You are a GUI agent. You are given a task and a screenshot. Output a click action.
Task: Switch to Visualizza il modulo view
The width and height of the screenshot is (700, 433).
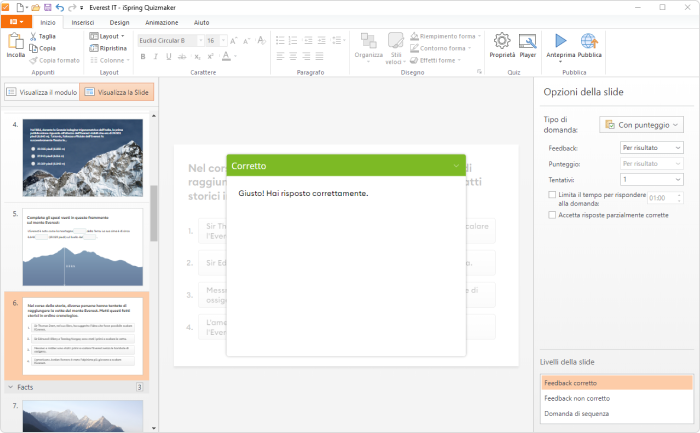click(41, 92)
